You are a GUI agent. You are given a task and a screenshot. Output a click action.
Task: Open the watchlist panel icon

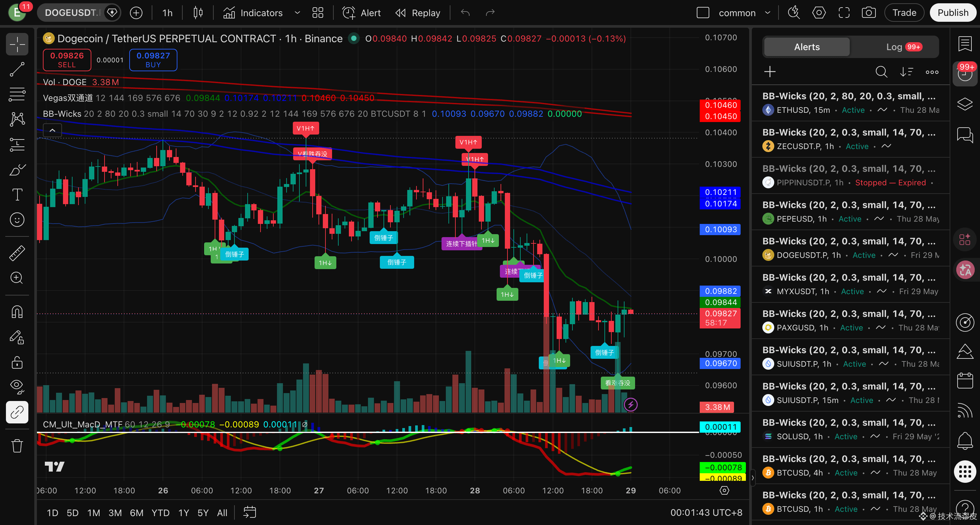(x=965, y=44)
